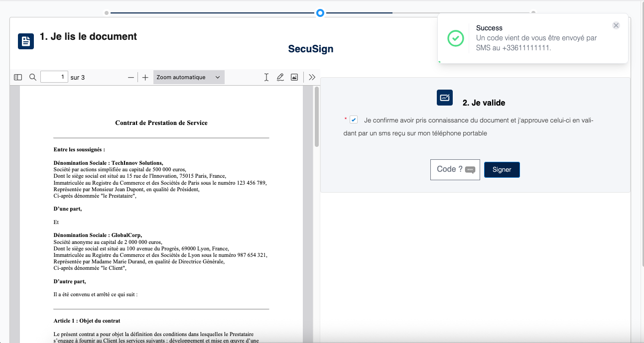
Task: Click the text 'Dénomination Sociale : GlobalCorp,'
Action: pyautogui.click(x=98, y=235)
